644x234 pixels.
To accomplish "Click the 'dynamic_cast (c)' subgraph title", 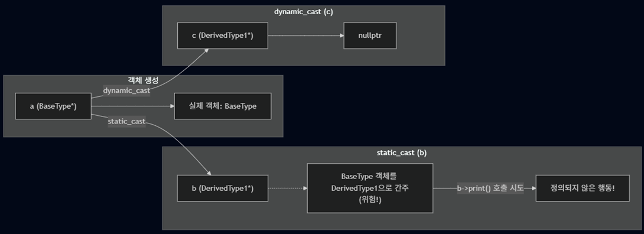I will click(304, 11).
